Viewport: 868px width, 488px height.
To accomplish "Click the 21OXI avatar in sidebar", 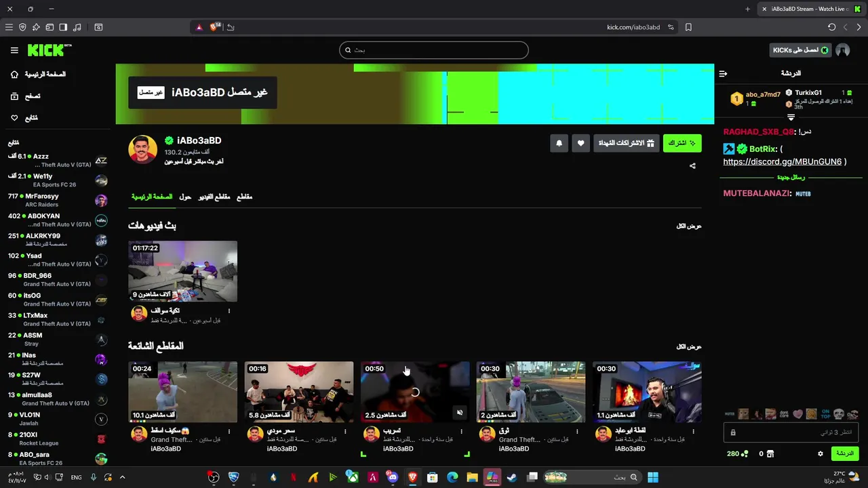I will point(101,439).
